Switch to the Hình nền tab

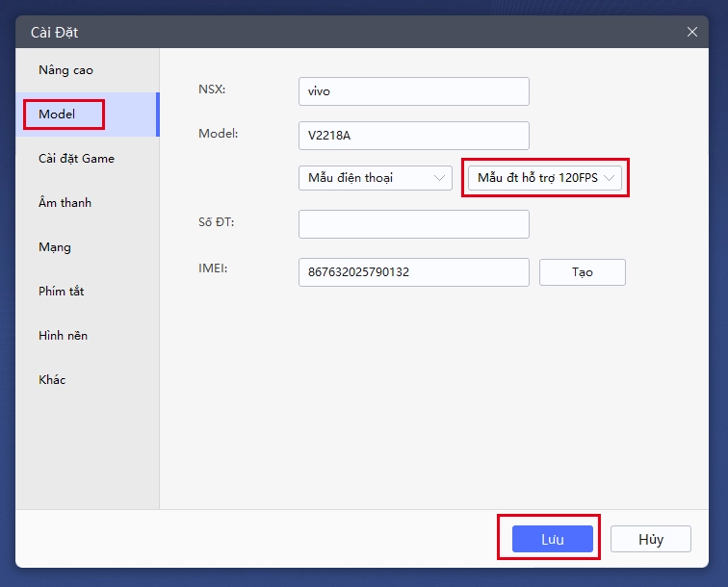[x=64, y=336]
